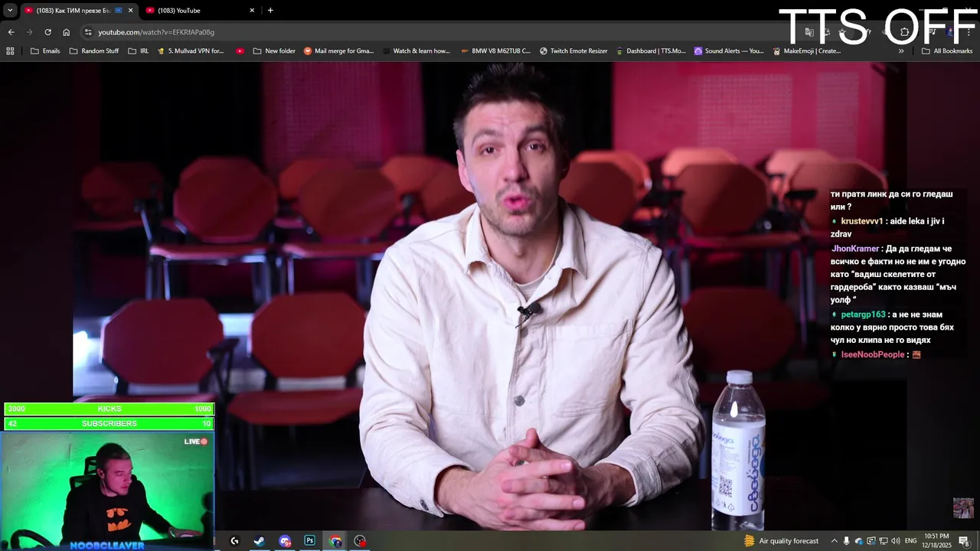The width and height of the screenshot is (980, 551).
Task: Open the display capture tray icon
Action: tap(871, 541)
